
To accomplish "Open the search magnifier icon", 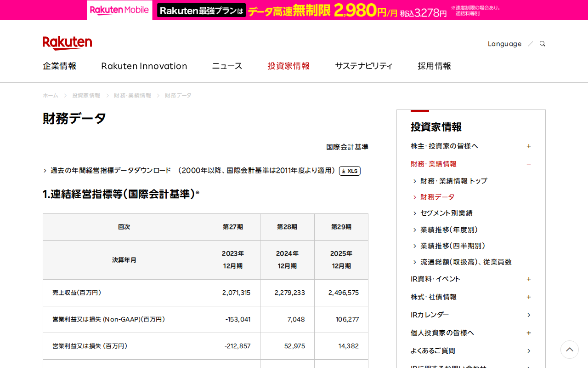I will [x=543, y=44].
